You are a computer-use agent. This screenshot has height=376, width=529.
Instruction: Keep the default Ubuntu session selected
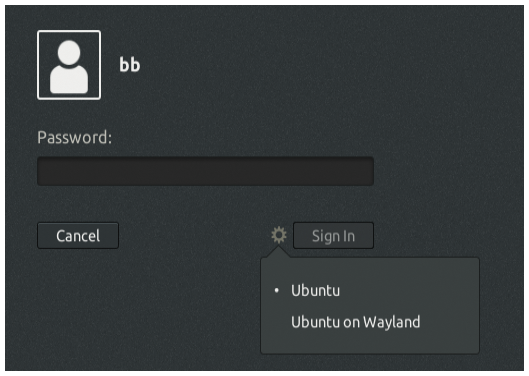click(x=315, y=290)
